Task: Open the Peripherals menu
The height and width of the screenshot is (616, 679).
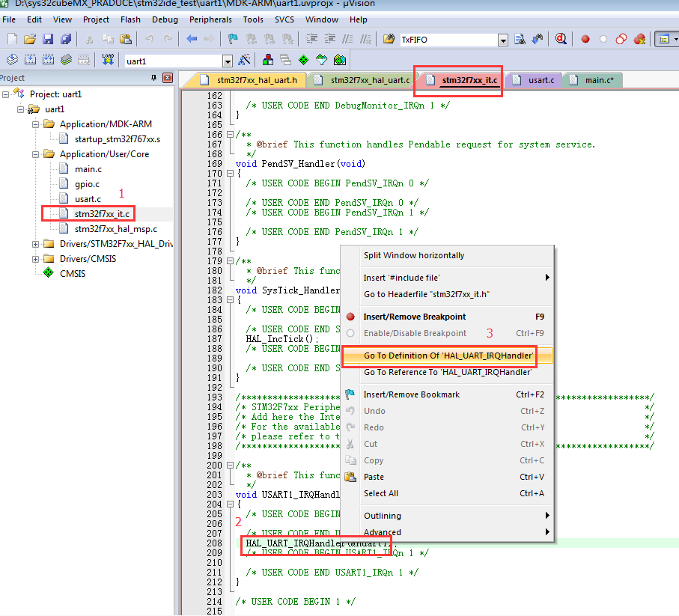Action: 210,20
